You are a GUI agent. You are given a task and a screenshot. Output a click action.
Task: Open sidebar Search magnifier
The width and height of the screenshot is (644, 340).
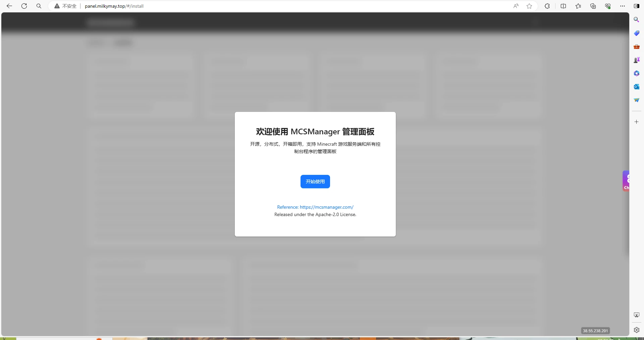[x=636, y=20]
